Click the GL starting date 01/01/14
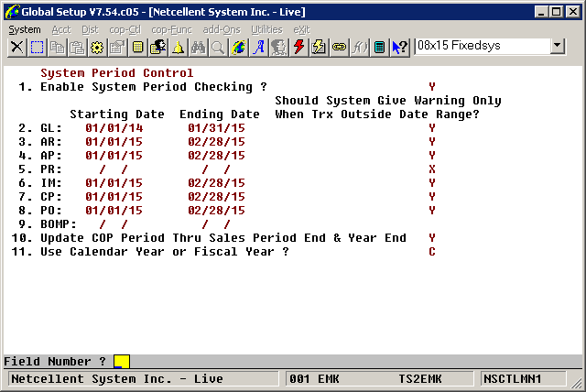The width and height of the screenshot is (586, 392). pyautogui.click(x=114, y=128)
